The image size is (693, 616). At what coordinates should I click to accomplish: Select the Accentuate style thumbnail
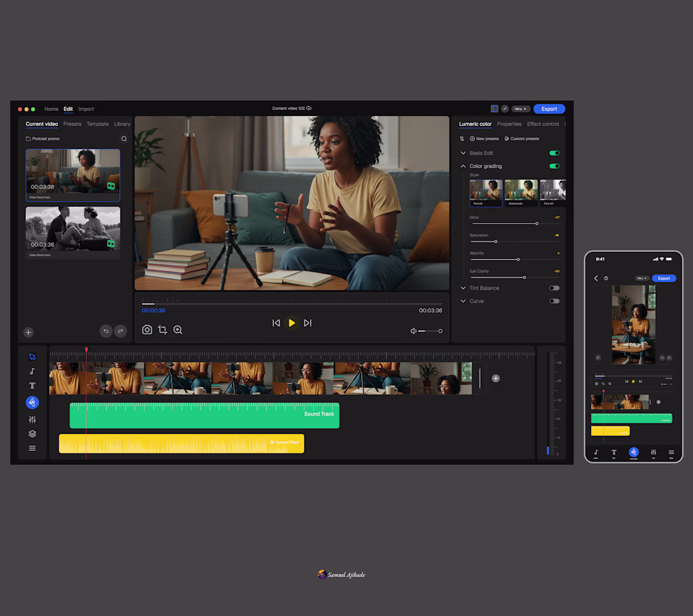(x=521, y=193)
